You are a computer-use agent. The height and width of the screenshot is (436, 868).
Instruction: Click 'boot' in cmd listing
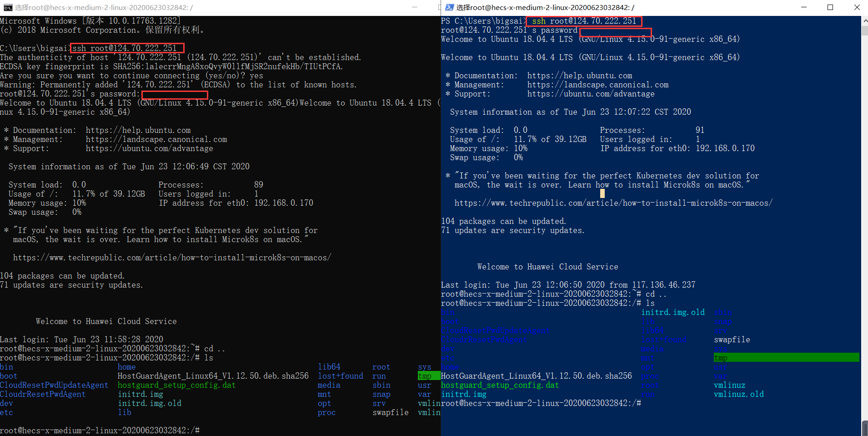9,376
